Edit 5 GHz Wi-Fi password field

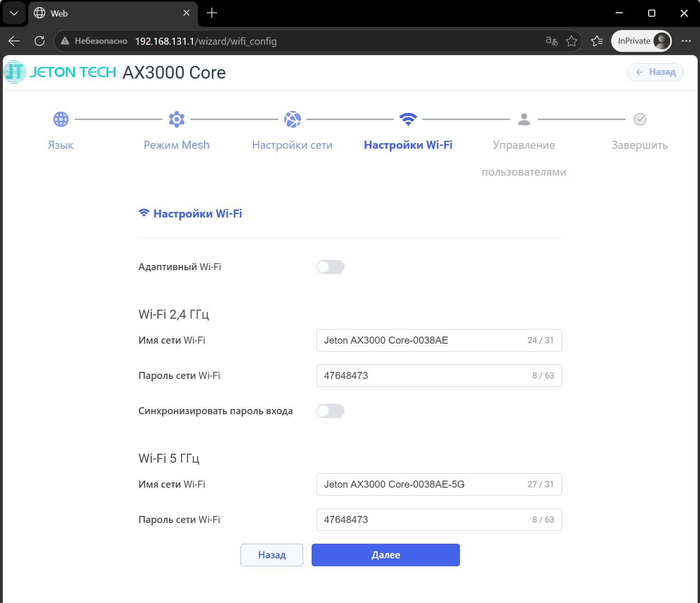[439, 520]
